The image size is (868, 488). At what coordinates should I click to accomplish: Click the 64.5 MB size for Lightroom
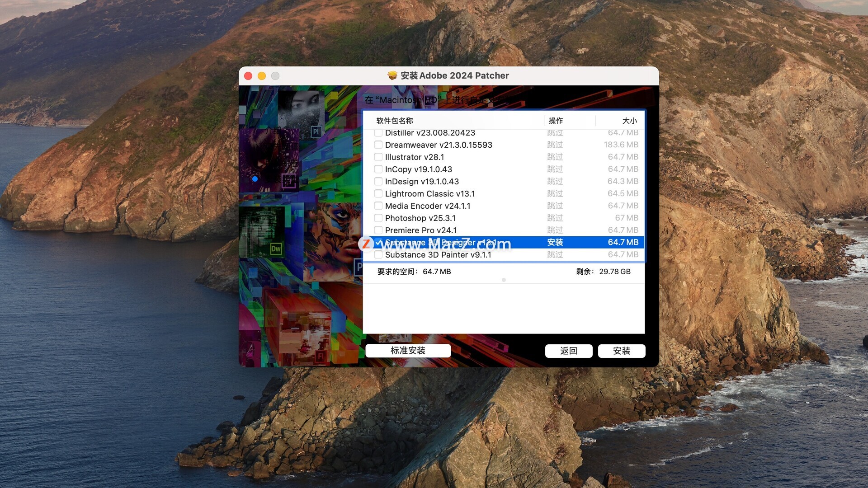coord(623,194)
